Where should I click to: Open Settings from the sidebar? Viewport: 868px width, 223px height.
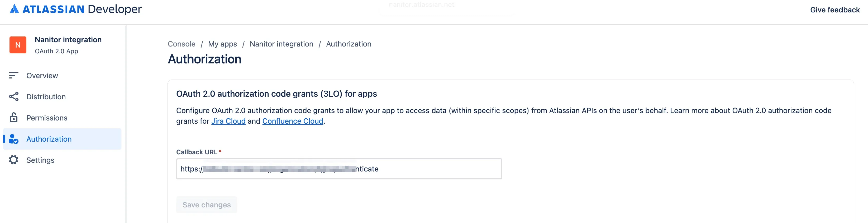40,160
